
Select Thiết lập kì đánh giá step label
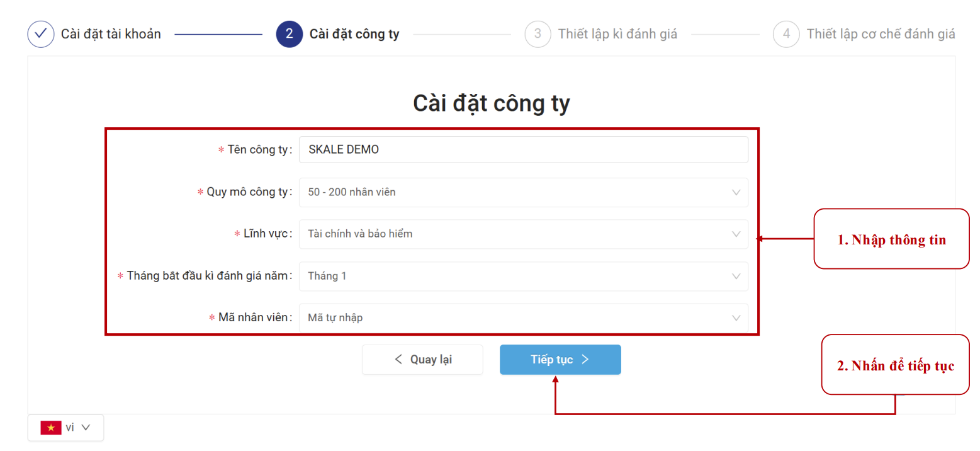coord(617,34)
